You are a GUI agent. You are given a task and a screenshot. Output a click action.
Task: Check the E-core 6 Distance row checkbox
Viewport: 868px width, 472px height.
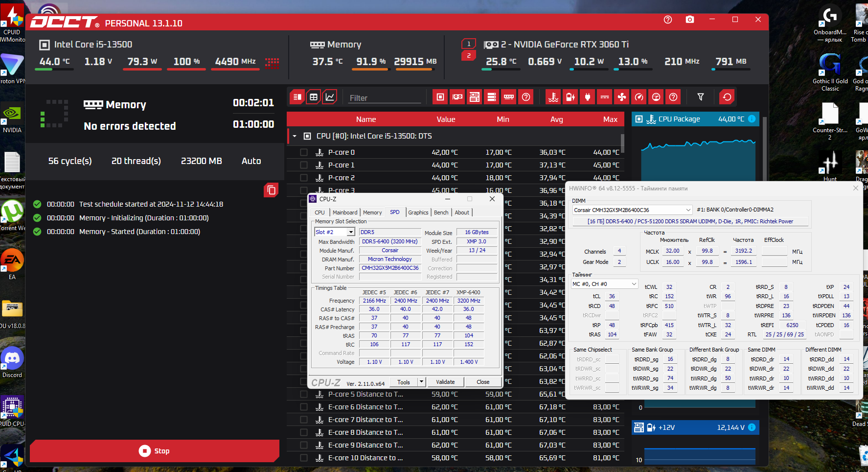pos(304,407)
